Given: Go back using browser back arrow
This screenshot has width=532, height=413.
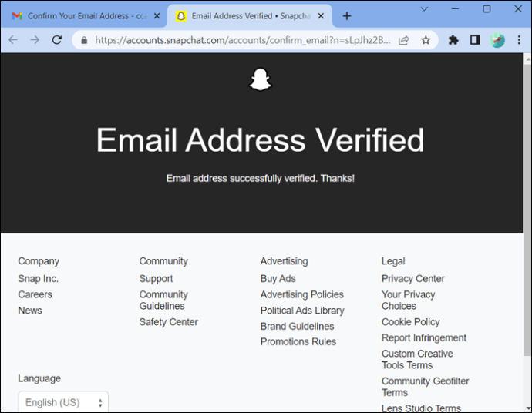Looking at the screenshot, I should coord(13,40).
